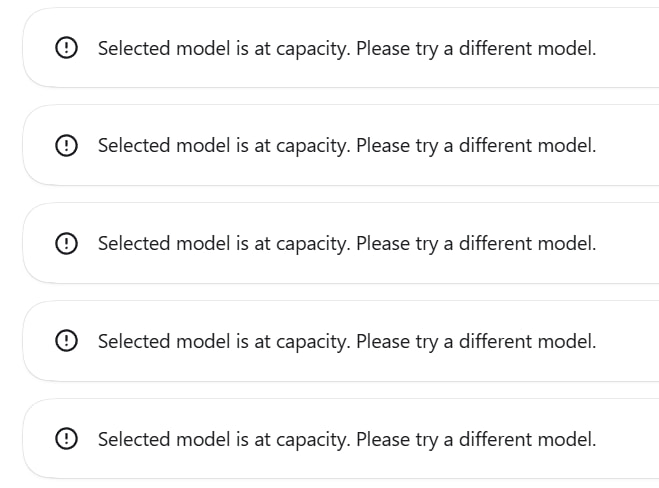
Task: Click the exclamation circle icon in the fourth notification
Action: point(66,340)
